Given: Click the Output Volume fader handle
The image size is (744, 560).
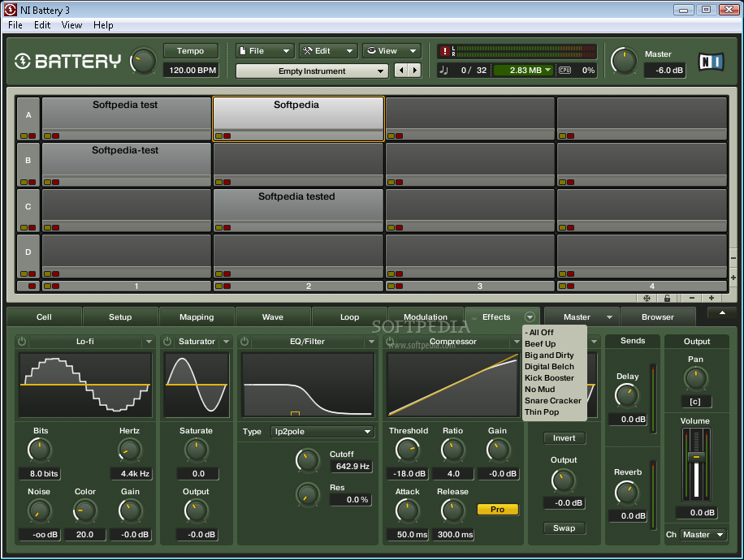Looking at the screenshot, I should pos(696,456).
